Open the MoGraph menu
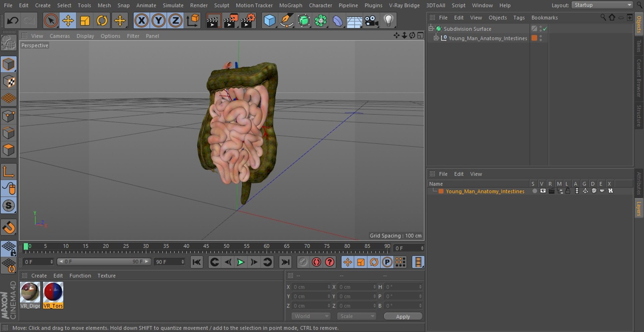This screenshot has height=332, width=644. pos(290,5)
